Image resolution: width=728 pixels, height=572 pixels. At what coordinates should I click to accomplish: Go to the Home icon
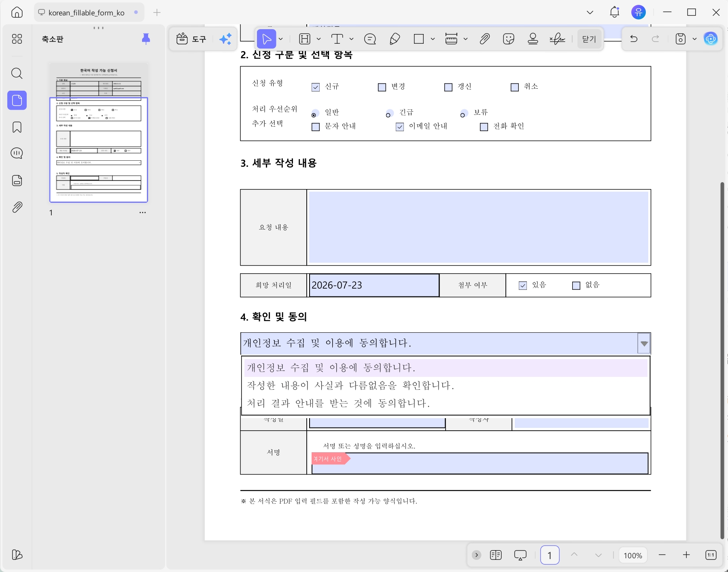17,12
